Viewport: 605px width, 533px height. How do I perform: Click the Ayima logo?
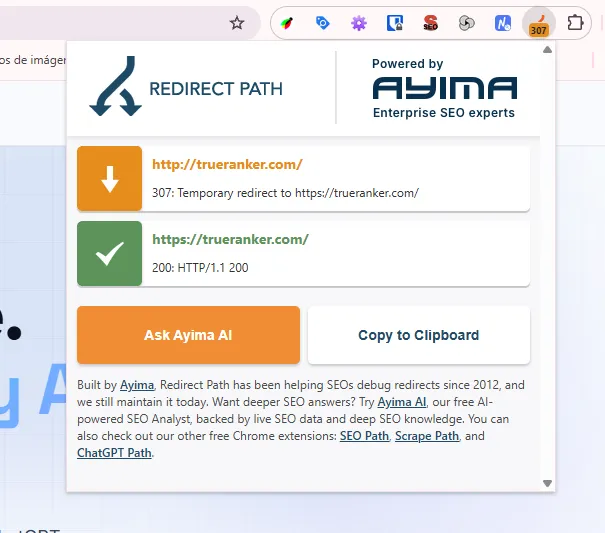(444, 88)
